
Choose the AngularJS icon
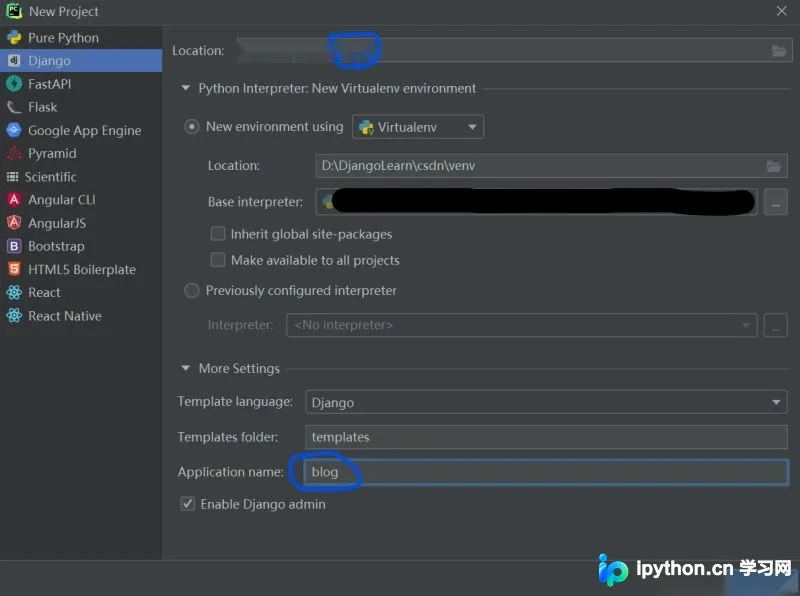tap(14, 223)
